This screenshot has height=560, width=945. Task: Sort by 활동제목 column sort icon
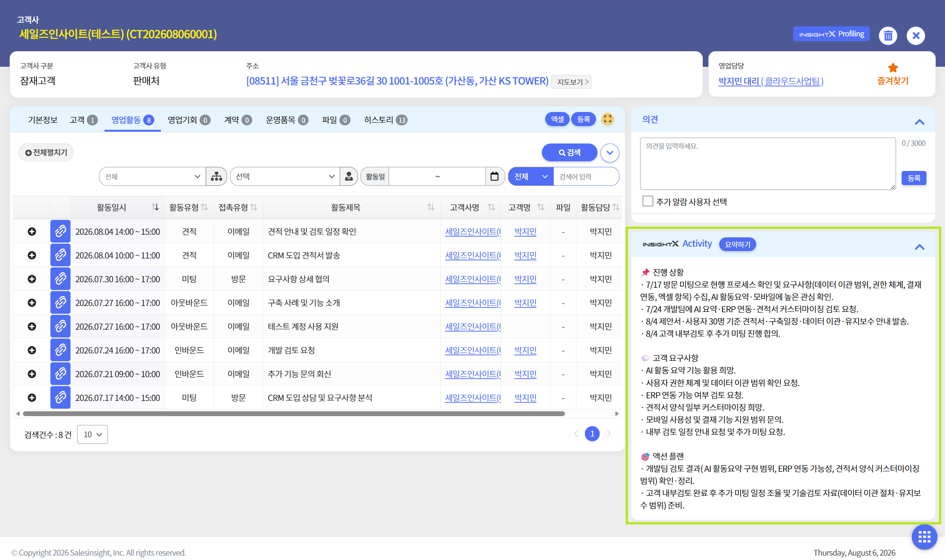pyautogui.click(x=431, y=207)
